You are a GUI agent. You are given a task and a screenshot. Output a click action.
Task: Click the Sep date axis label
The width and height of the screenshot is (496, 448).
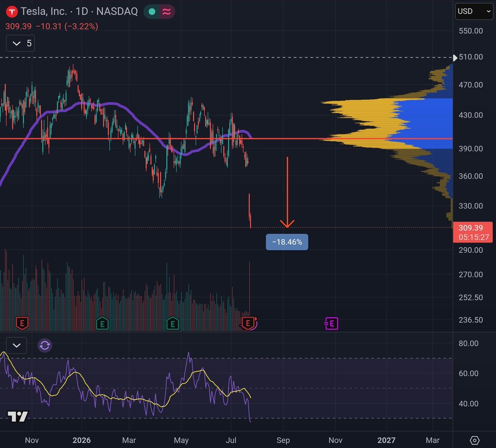tap(283, 440)
